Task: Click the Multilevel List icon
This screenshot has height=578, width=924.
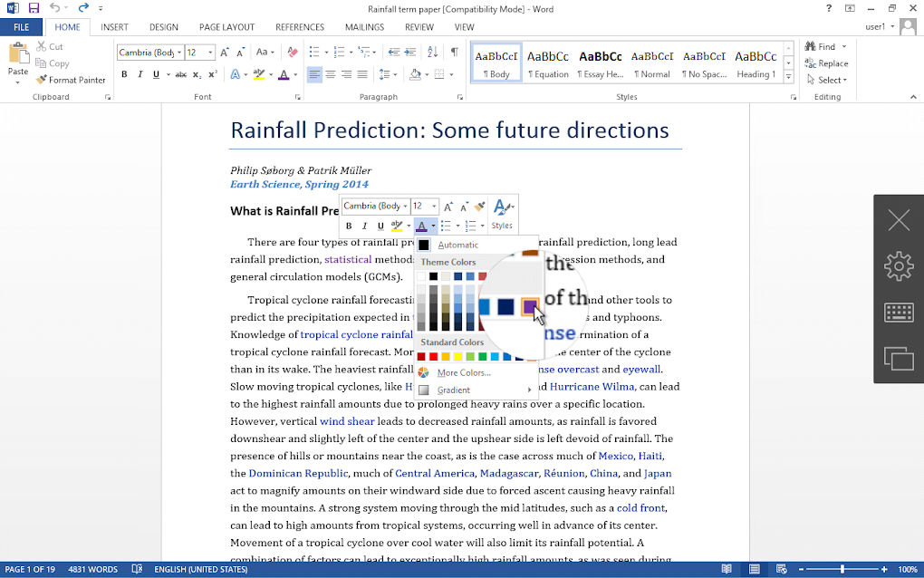Action: pos(364,53)
